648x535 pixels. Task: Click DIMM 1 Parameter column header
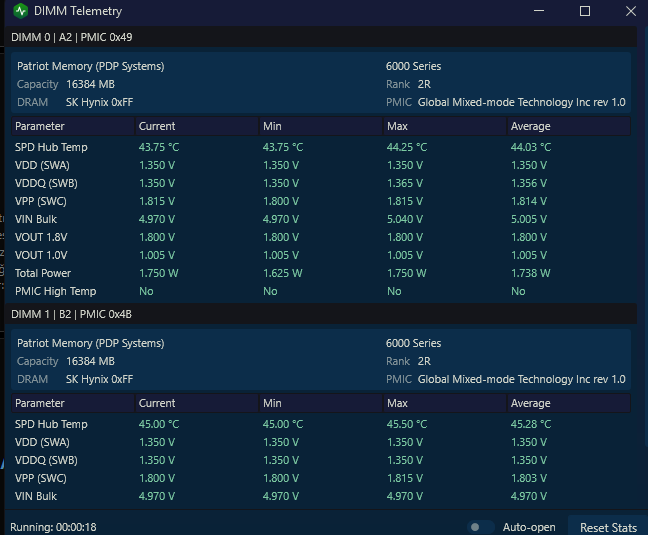[73, 403]
